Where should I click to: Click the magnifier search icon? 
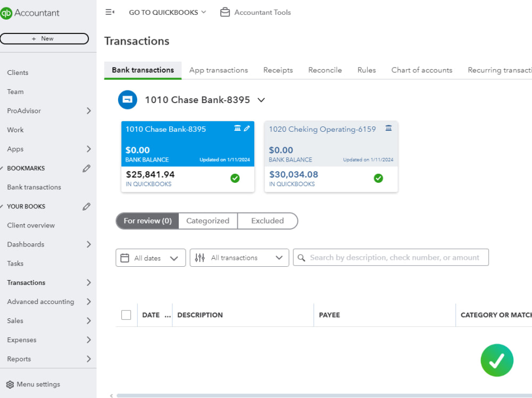301,258
